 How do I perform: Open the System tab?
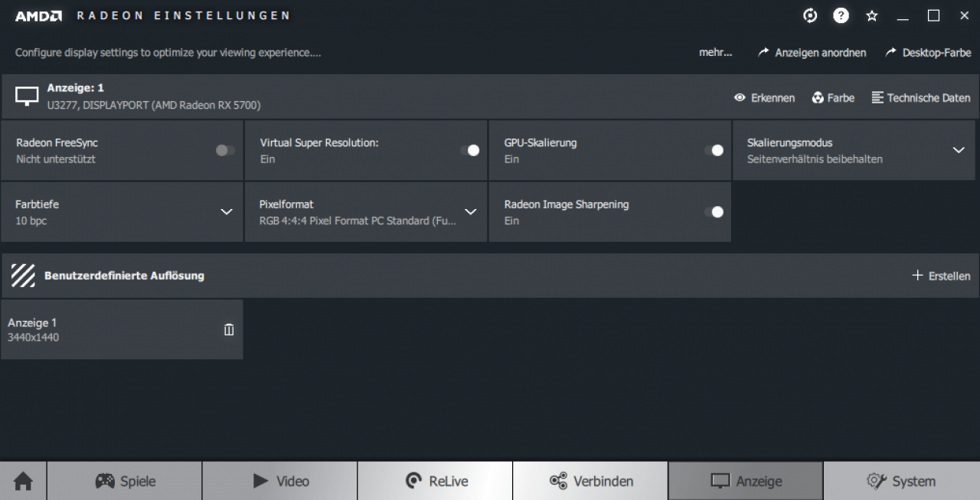[x=902, y=481]
